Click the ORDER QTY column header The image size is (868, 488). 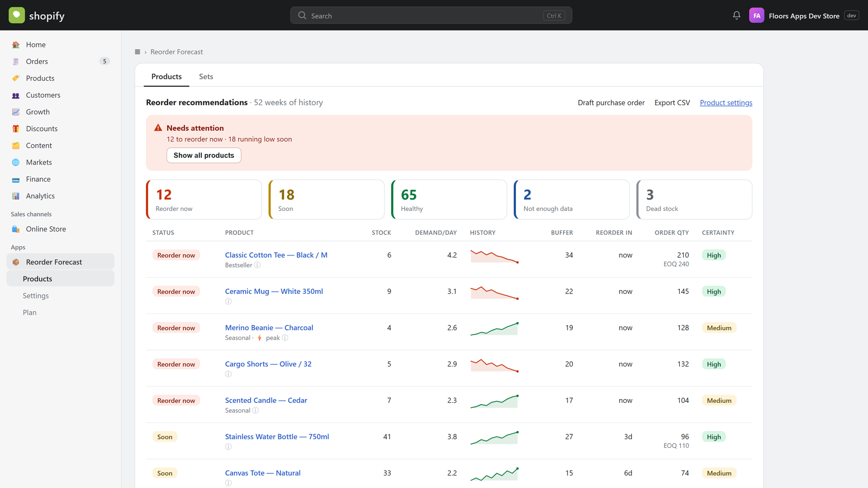tap(672, 233)
